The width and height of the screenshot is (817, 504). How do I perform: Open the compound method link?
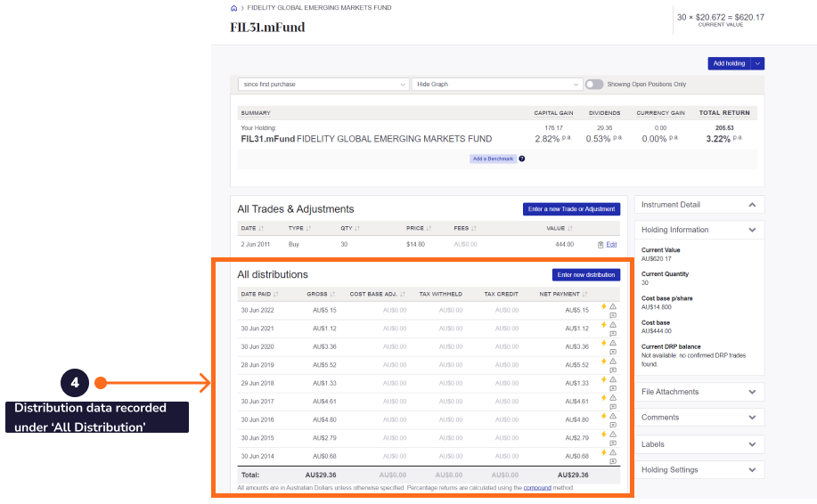pyautogui.click(x=537, y=488)
